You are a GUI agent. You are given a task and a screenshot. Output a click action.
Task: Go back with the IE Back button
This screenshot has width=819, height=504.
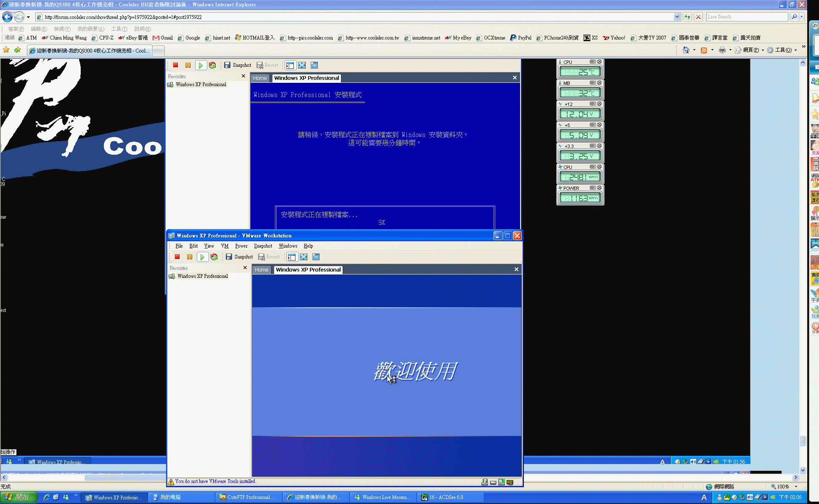click(x=7, y=17)
